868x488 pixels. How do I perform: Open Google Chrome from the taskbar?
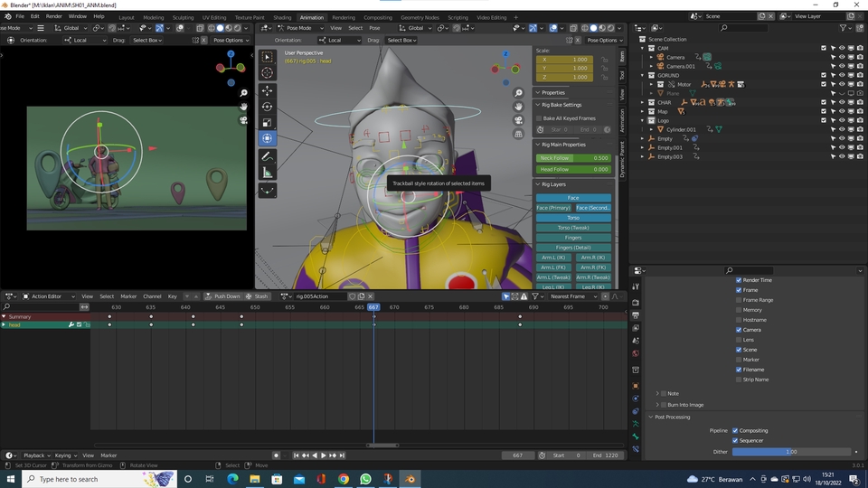coord(344,479)
